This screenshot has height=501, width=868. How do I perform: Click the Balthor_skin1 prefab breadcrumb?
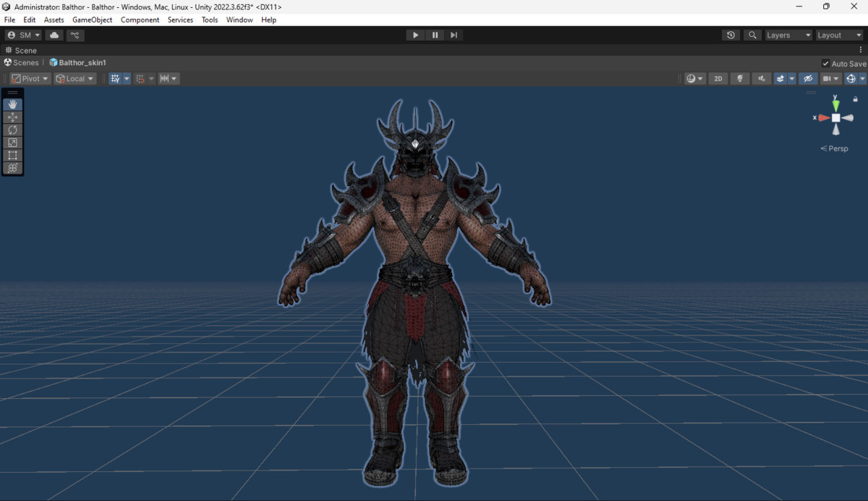coord(77,63)
